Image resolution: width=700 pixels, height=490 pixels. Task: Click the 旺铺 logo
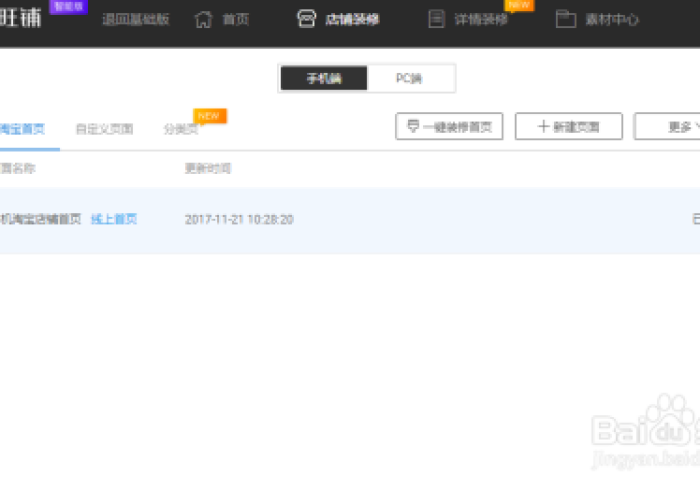click(x=22, y=18)
